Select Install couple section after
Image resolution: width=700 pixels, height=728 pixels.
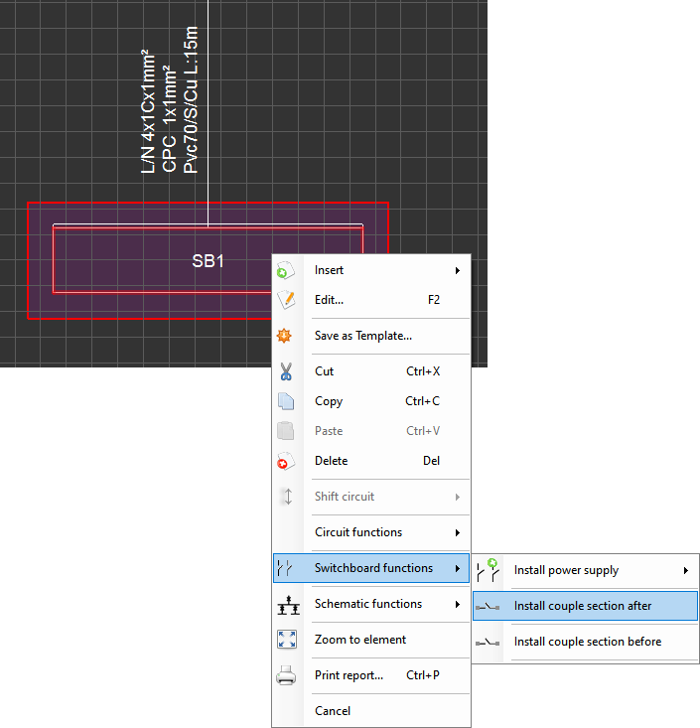click(x=586, y=606)
